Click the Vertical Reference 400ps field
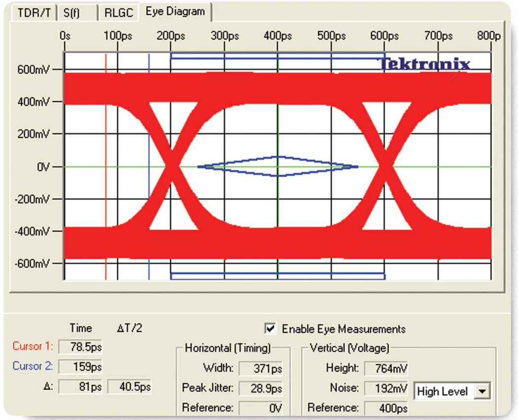518x420 pixels. 386,408
